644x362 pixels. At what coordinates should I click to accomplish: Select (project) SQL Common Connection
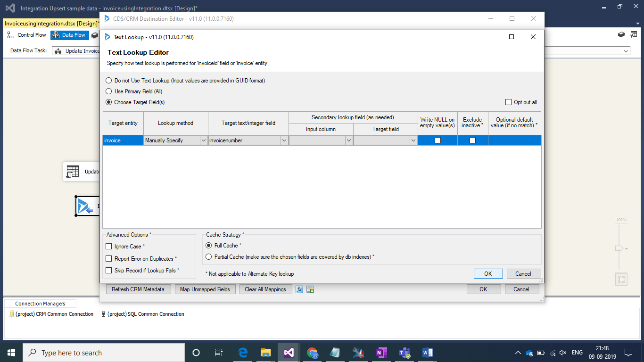click(143, 314)
